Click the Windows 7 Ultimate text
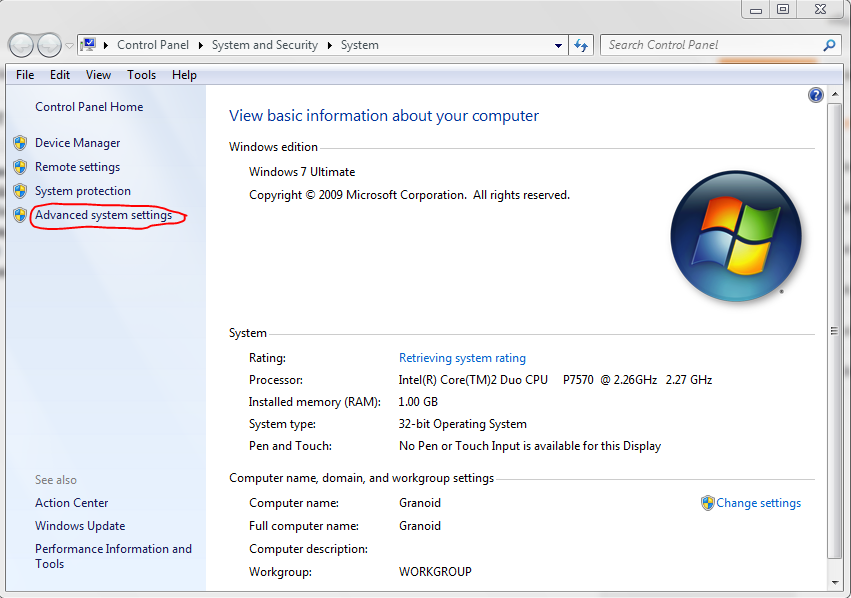The width and height of the screenshot is (851, 598). click(x=302, y=172)
